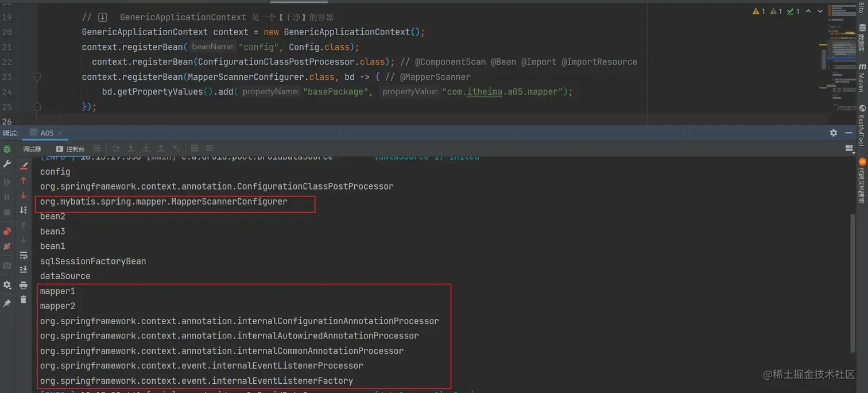Run to cursor in debug toolbar
Screen dimensions: 868x393
click(x=176, y=148)
